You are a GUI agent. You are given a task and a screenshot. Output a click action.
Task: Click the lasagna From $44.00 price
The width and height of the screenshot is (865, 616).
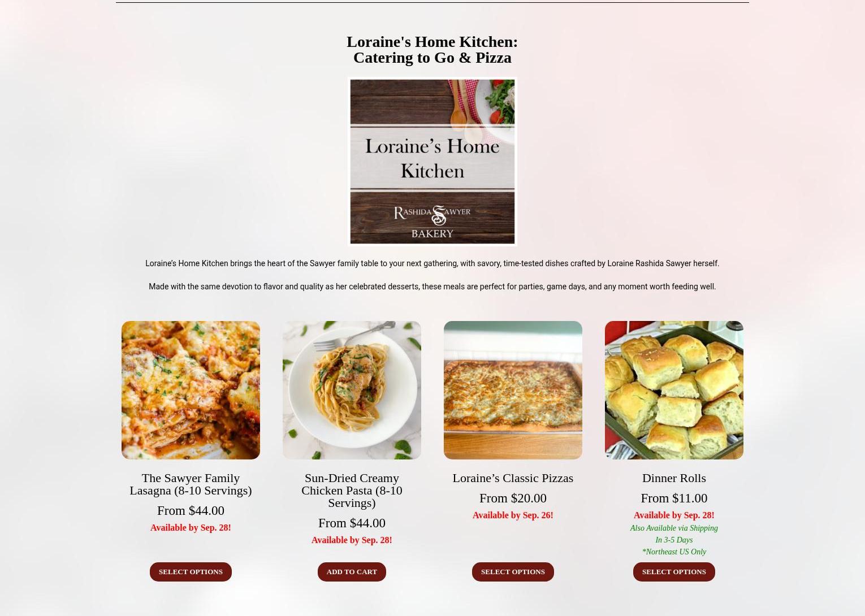tap(191, 510)
